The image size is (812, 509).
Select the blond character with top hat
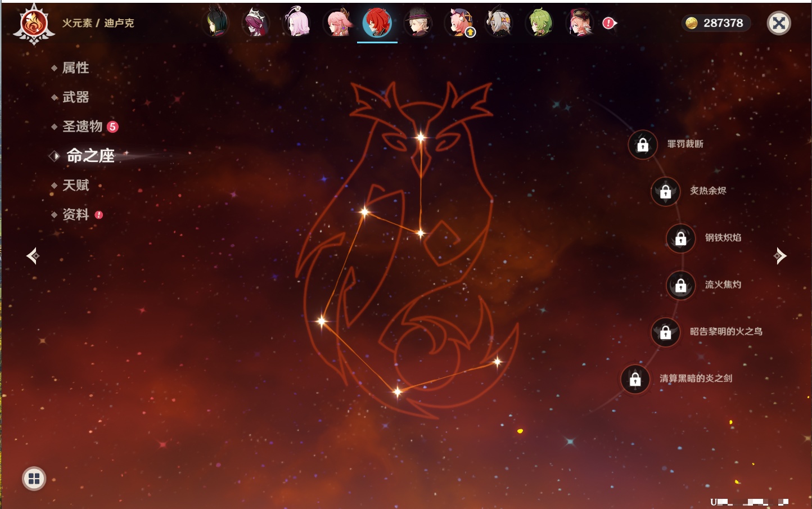coord(418,23)
